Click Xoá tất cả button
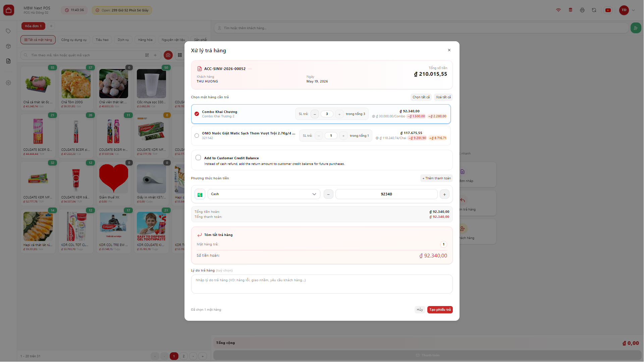The image size is (644, 362). [x=443, y=97]
